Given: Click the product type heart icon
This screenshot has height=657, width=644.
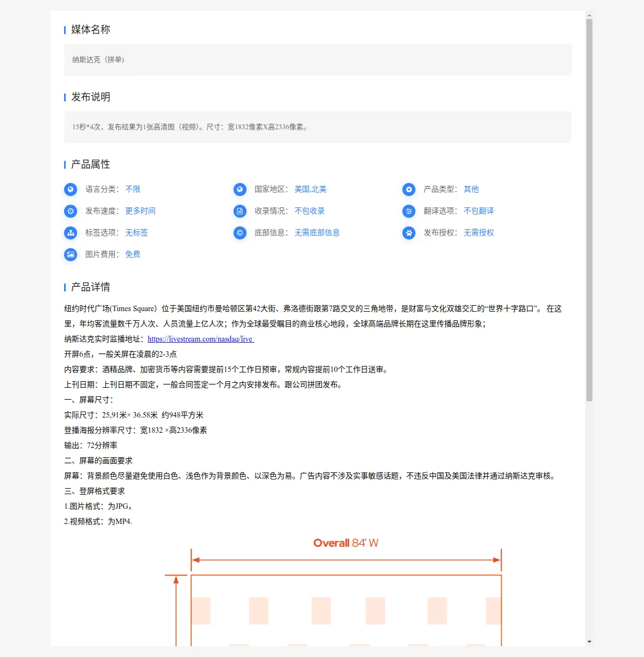Looking at the screenshot, I should (x=409, y=189).
